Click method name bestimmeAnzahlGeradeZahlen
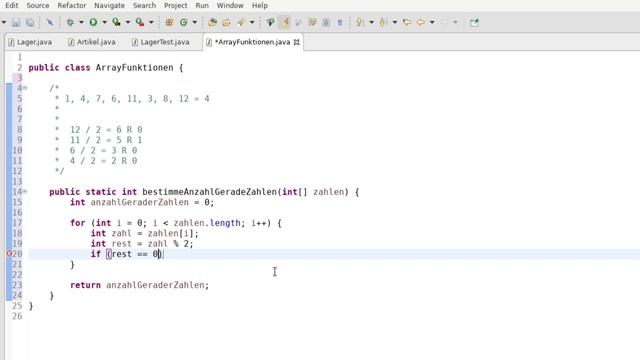 [x=209, y=192]
